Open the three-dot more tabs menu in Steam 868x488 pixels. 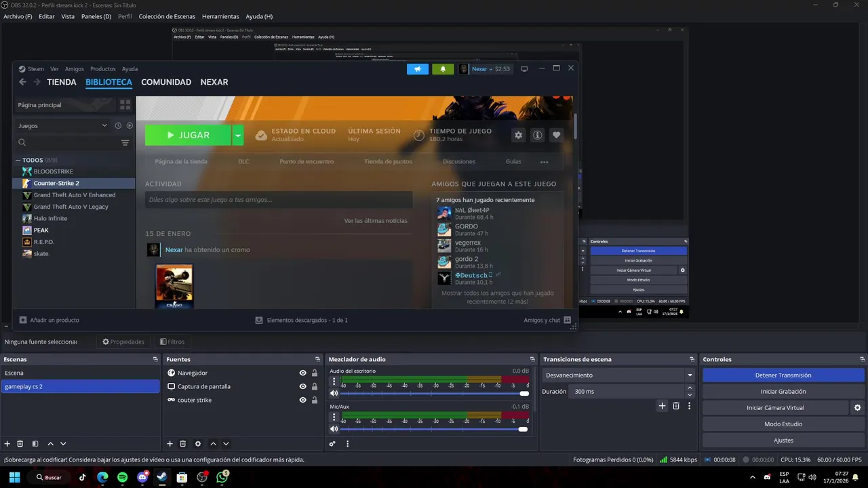(x=544, y=162)
